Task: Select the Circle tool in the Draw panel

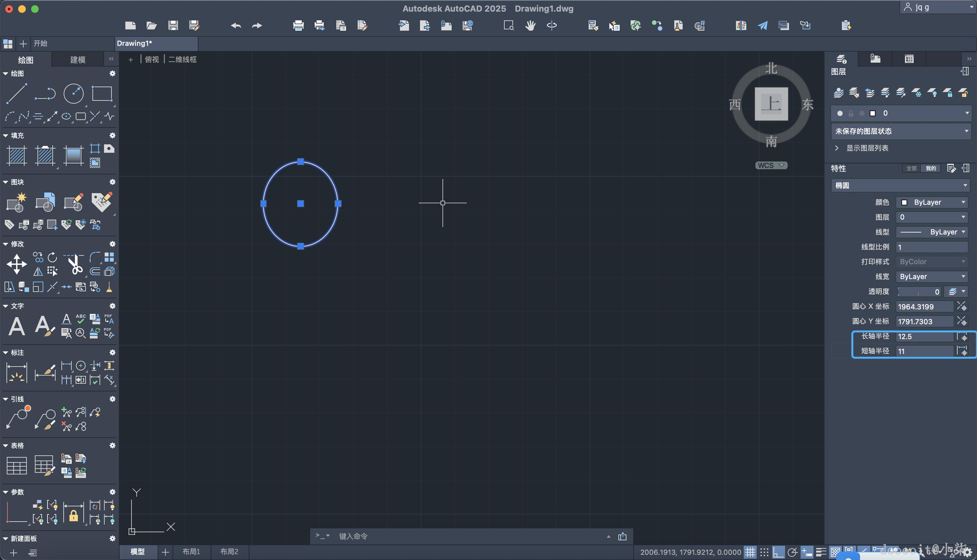Action: (x=73, y=93)
